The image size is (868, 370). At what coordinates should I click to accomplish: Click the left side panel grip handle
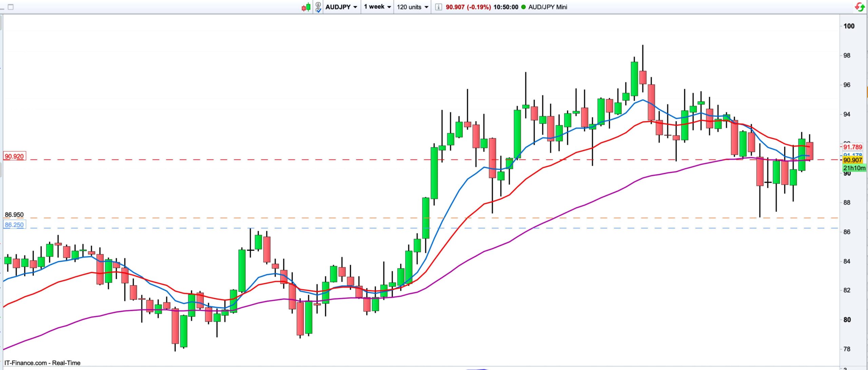click(x=1, y=170)
